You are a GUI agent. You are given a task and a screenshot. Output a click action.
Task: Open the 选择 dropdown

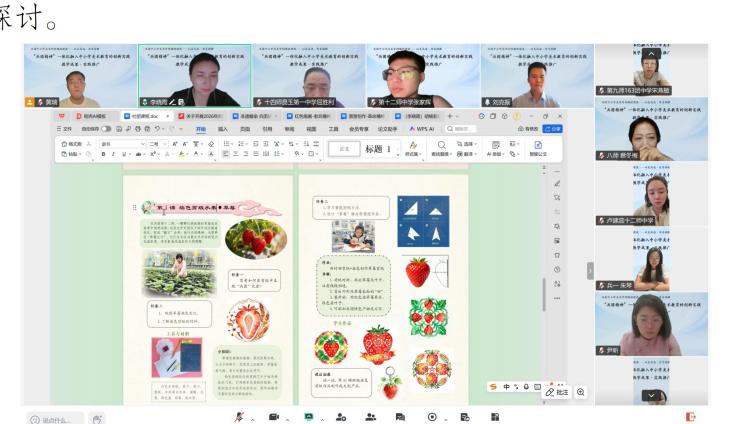pos(466,144)
